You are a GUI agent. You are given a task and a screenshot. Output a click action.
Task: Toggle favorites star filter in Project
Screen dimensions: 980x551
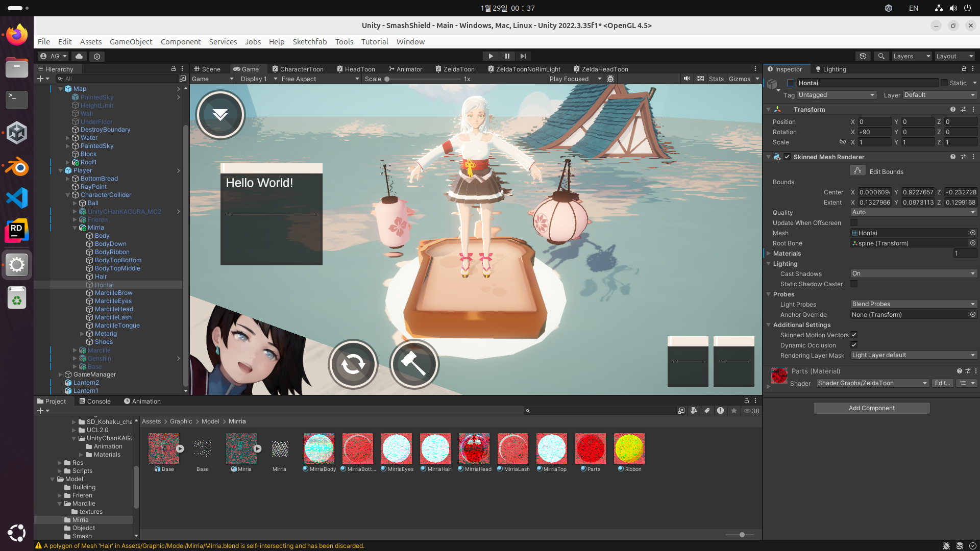(734, 411)
